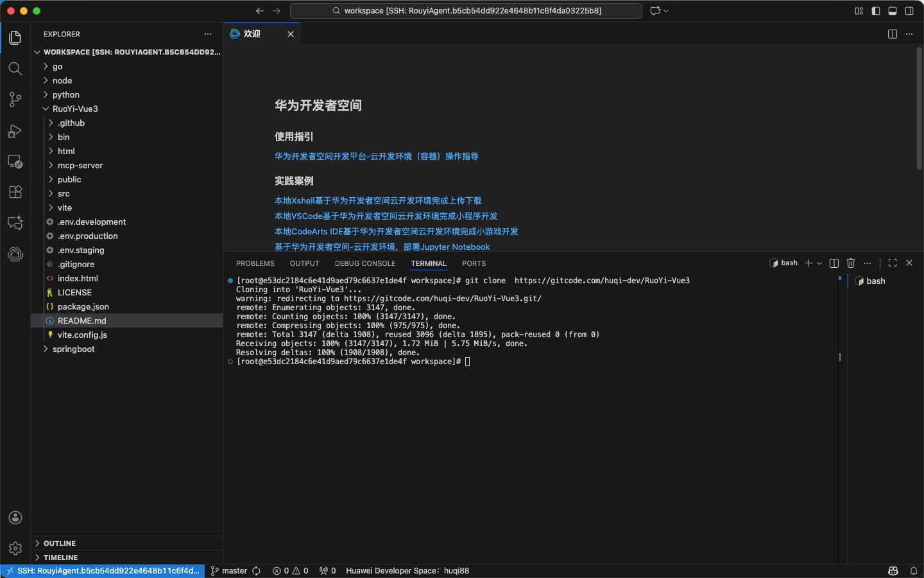
Task: Open the 华为开发者空间开发平台 操作指导 link
Action: pos(377,157)
